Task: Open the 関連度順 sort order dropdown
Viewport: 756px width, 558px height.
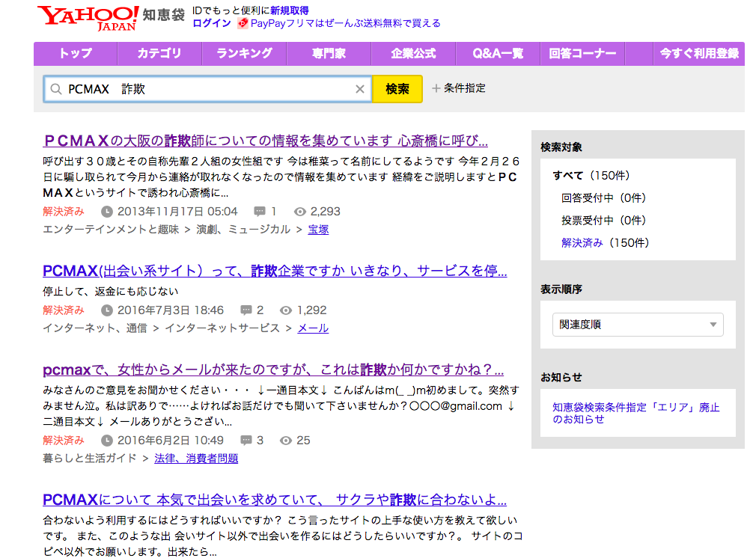Action: [x=638, y=325]
